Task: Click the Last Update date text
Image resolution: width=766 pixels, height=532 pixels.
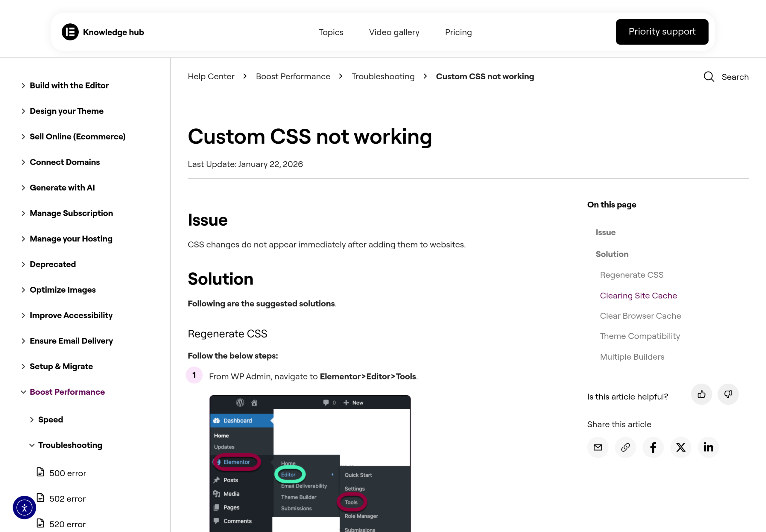Action: point(245,164)
